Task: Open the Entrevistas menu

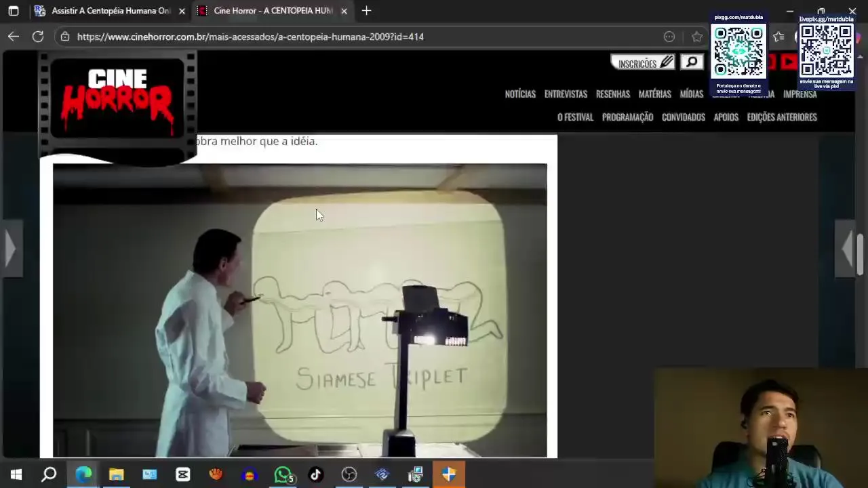Action: 566,94
